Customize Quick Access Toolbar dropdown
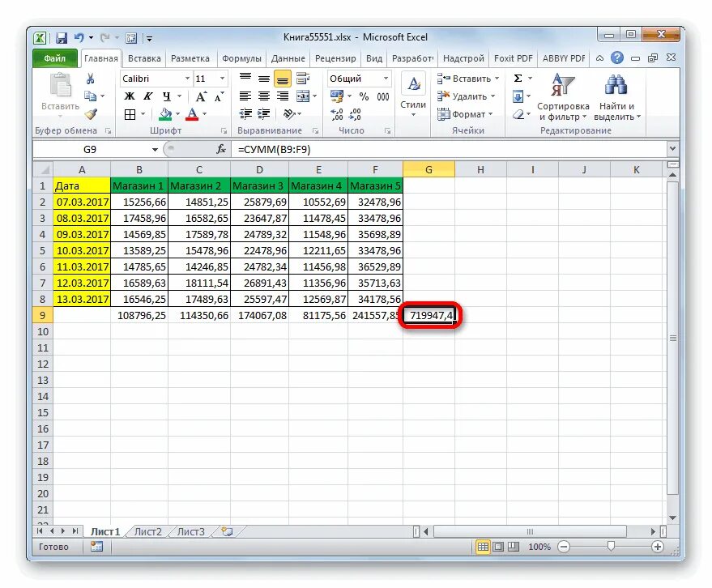 [149, 39]
